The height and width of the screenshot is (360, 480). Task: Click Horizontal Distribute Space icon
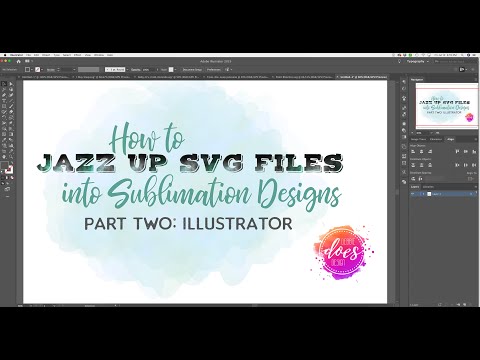(420, 179)
